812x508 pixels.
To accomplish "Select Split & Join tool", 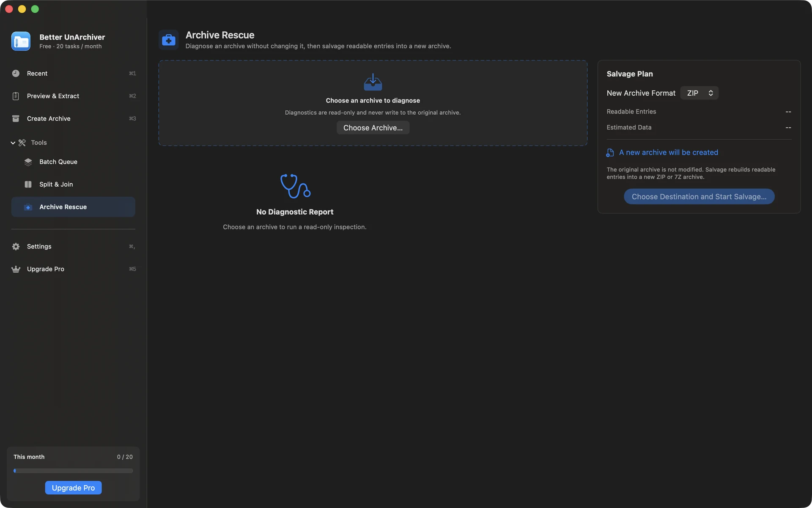I will [73, 185].
